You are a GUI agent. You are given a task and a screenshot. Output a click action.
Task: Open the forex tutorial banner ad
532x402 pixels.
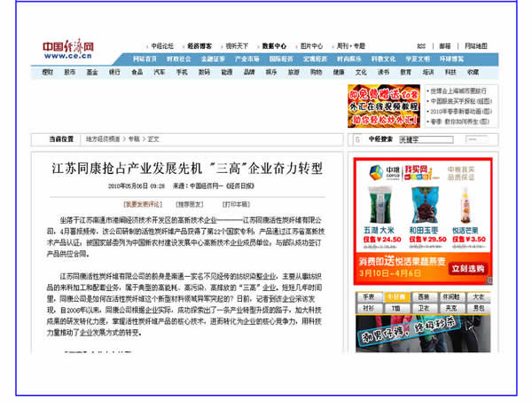pyautogui.click(x=381, y=105)
